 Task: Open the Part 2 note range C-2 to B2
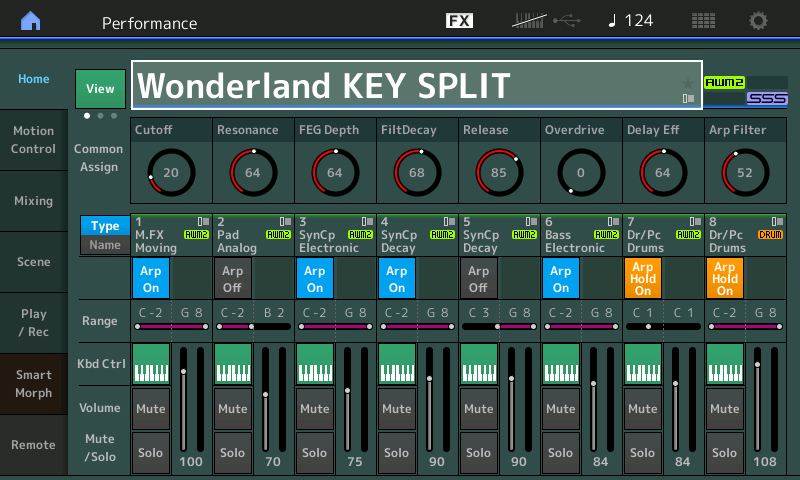[252, 319]
